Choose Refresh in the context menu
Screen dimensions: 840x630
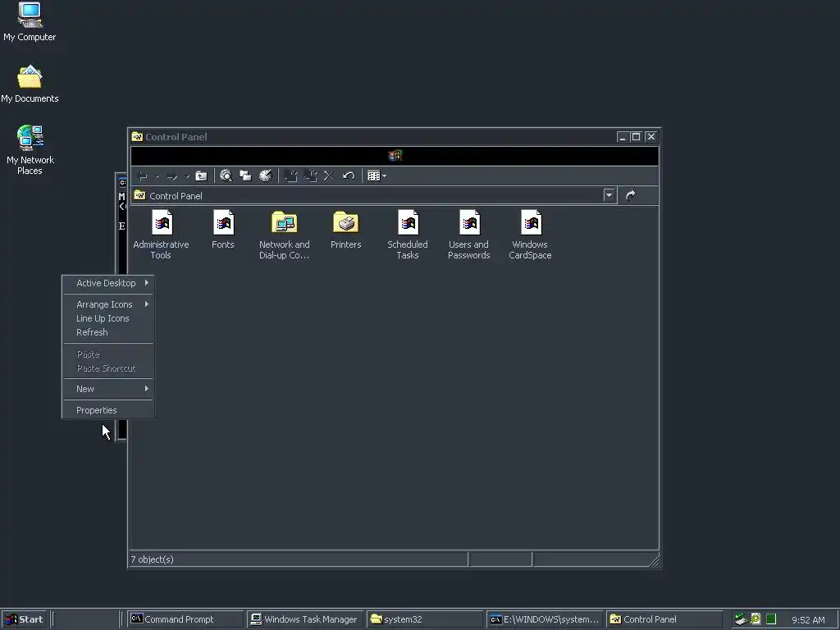108,332
